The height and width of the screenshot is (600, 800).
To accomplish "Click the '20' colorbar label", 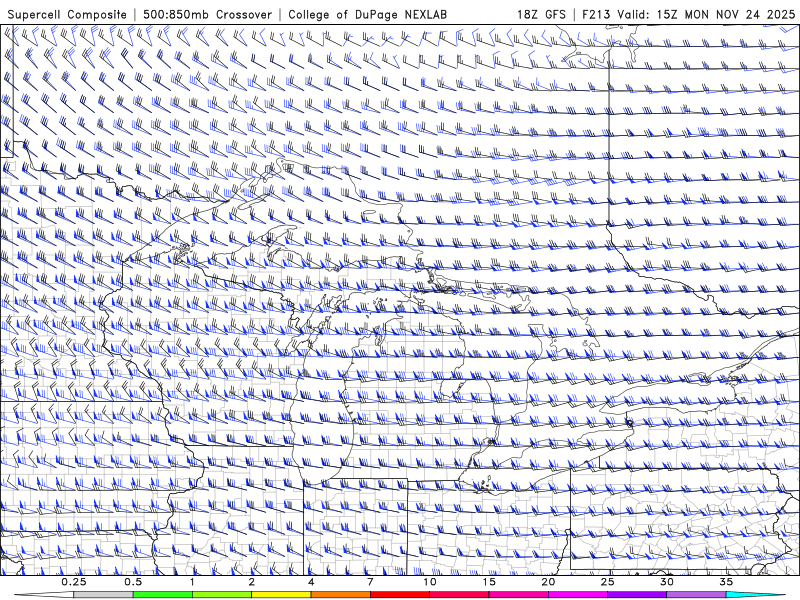I will click(x=548, y=582).
